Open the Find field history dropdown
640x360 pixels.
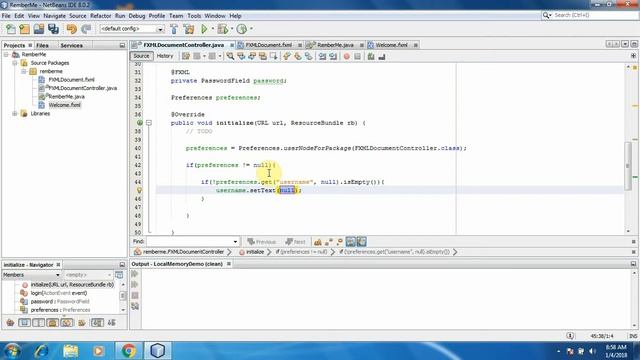coord(235,242)
